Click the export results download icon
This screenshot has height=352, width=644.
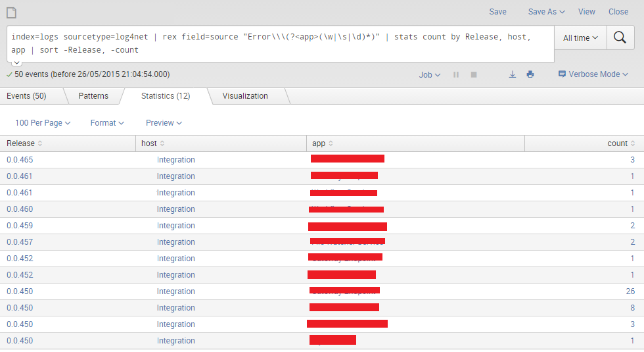[x=513, y=75]
